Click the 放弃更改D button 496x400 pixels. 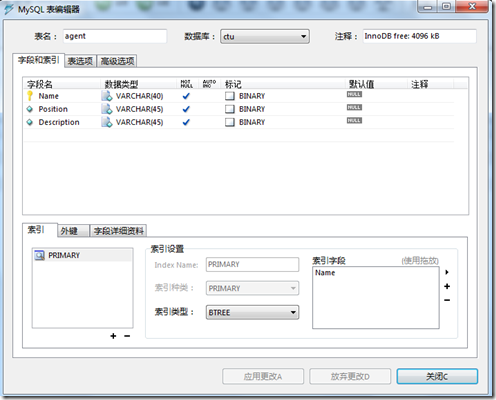[350, 377]
